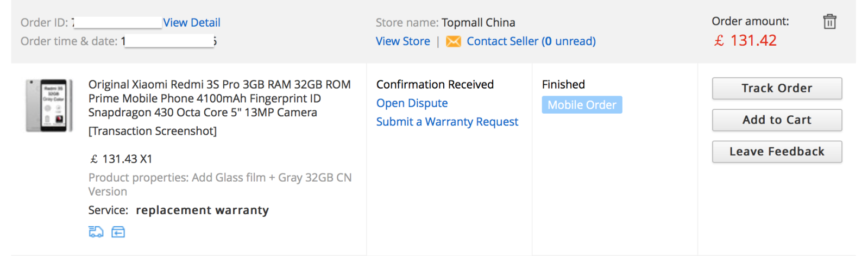
Task: Open View Detail for the order
Action: (x=191, y=23)
